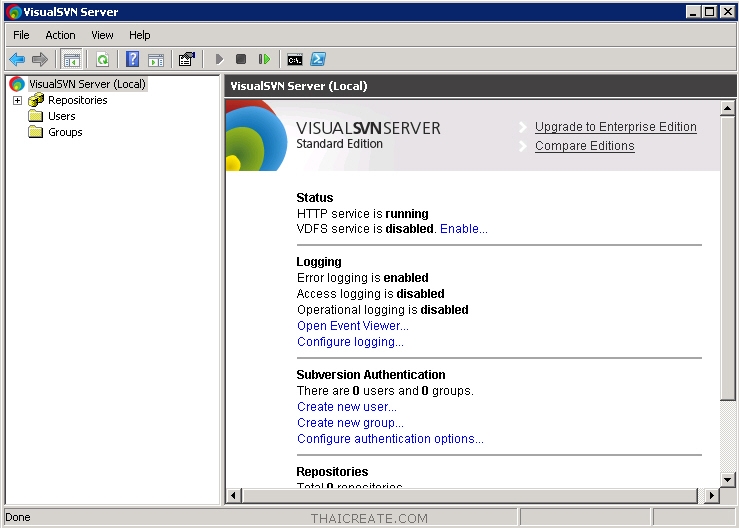
Task: Expand the Repositories tree node
Action: coord(17,100)
